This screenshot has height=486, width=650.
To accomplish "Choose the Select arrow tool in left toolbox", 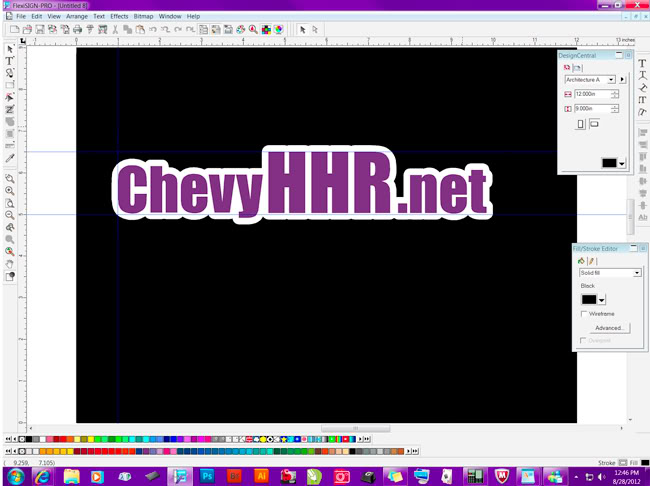I will [x=10, y=49].
